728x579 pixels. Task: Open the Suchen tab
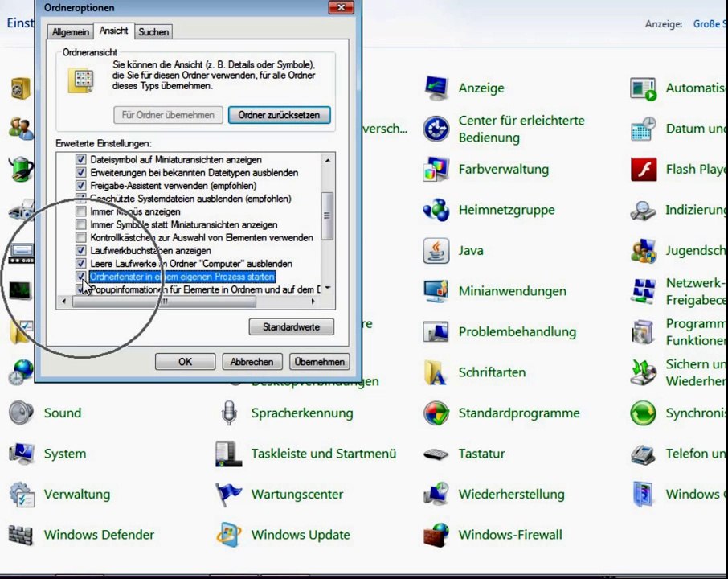(x=153, y=32)
